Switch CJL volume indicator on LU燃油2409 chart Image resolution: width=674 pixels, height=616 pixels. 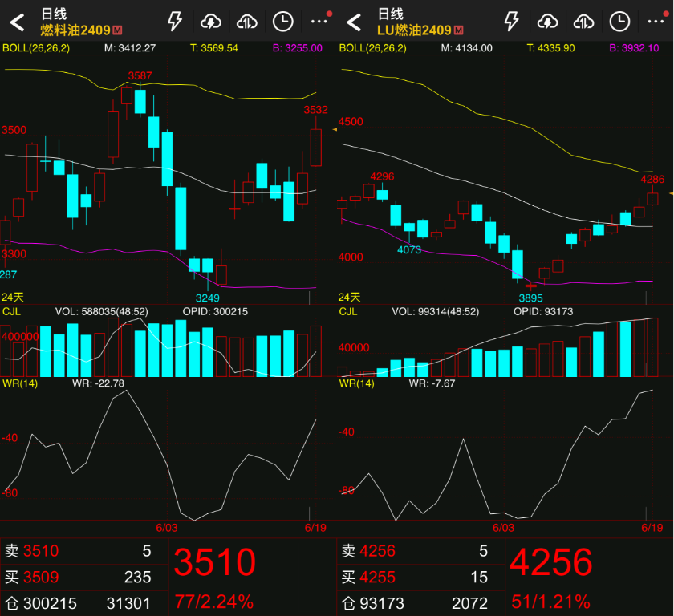[x=348, y=311]
